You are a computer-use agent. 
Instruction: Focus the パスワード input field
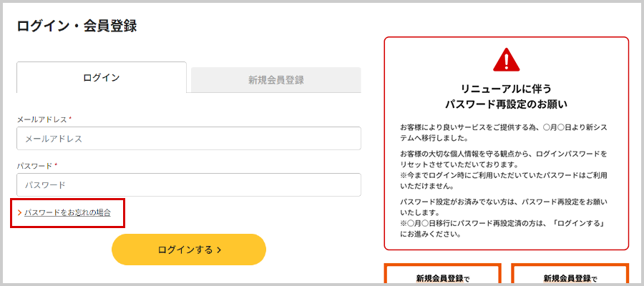[189, 184]
